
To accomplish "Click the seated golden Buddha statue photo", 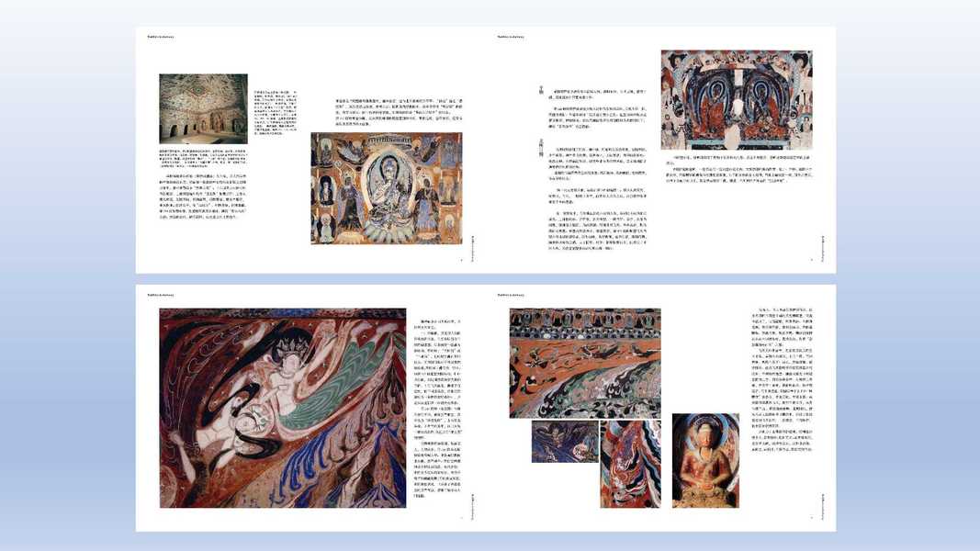I will [705, 460].
